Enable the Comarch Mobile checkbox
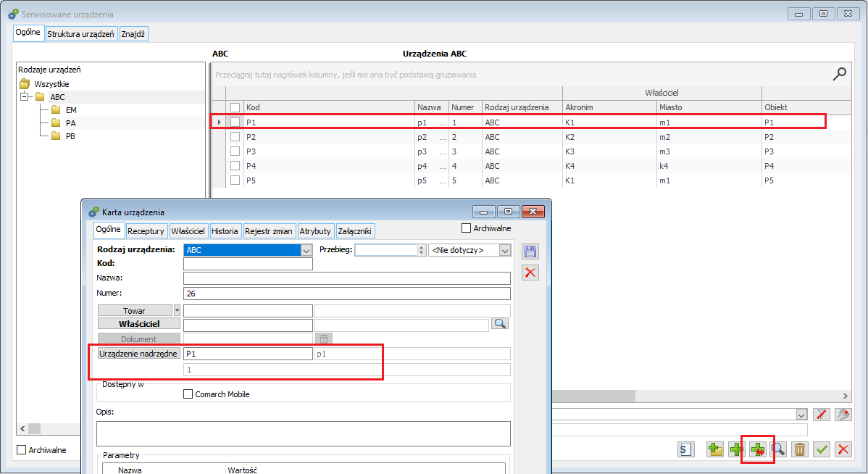The image size is (868, 474). point(188,394)
